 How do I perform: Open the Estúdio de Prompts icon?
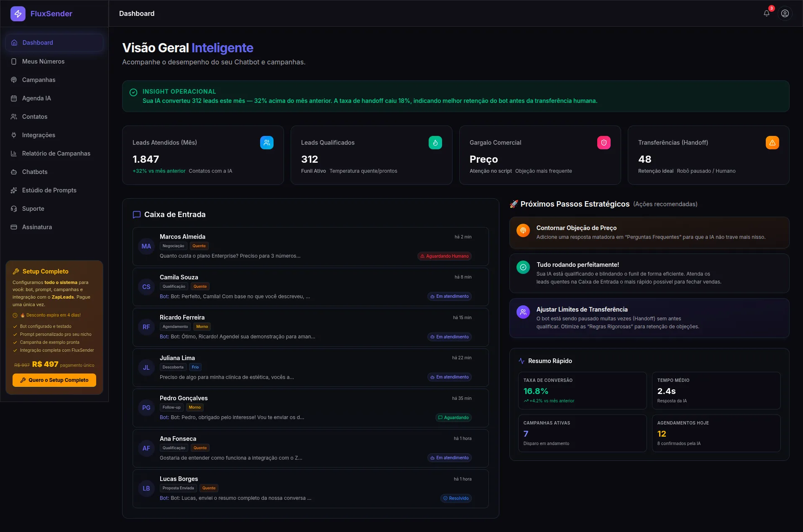[14, 190]
